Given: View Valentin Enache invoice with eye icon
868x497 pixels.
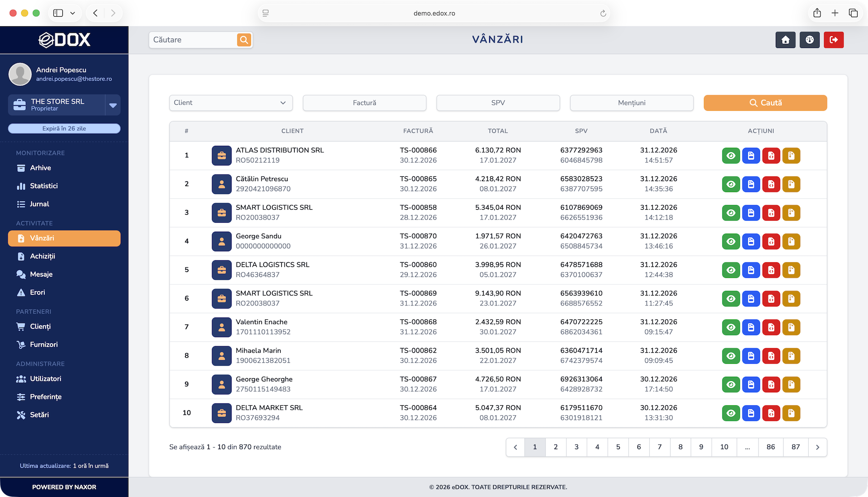Looking at the screenshot, I should (x=731, y=327).
